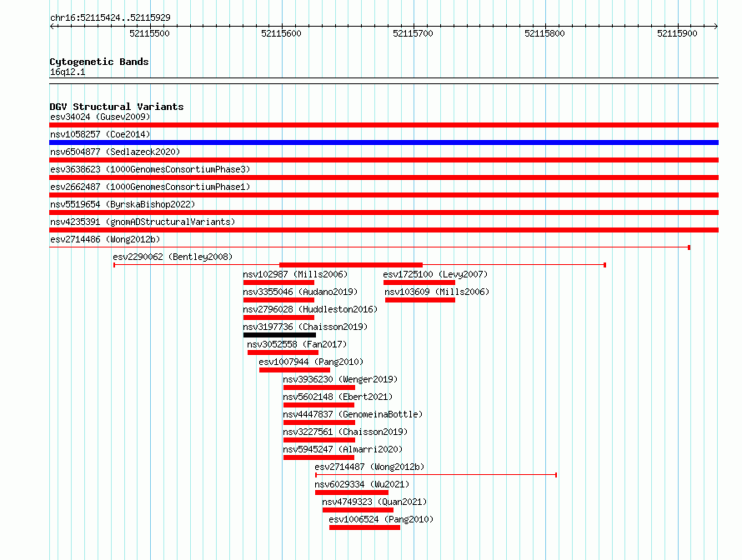Click the red bar under esv1007944
The width and height of the screenshot is (742, 560).
(295, 370)
